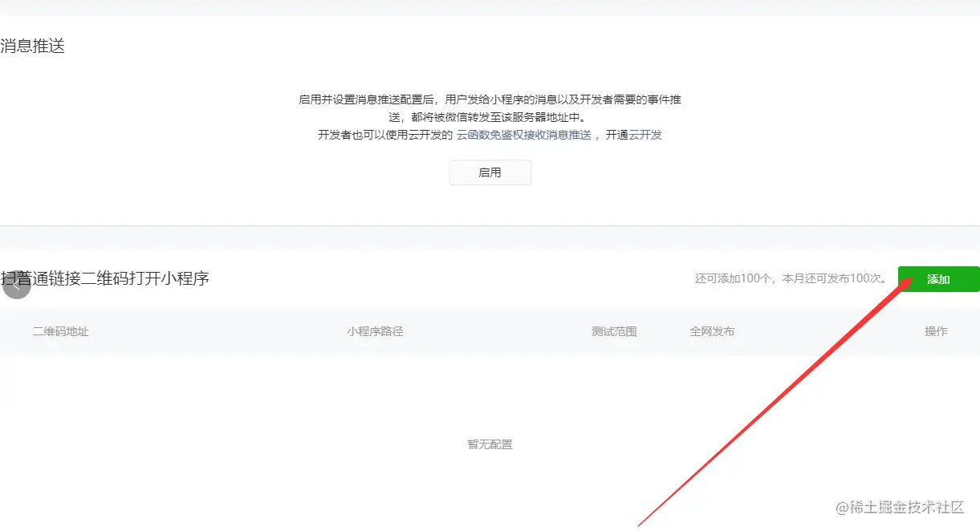The height and width of the screenshot is (531, 980).
Task: Click the 二维码地址 column header
Action: tap(61, 331)
